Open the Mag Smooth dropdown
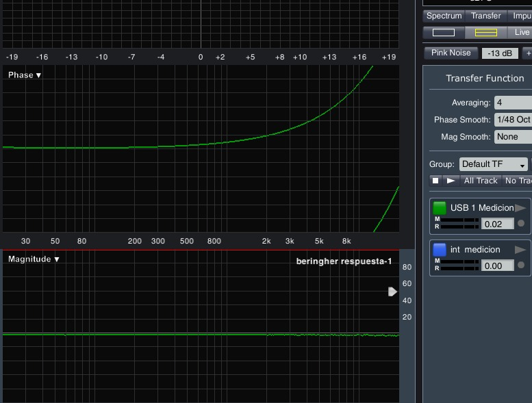This screenshot has height=403, width=532. tap(513, 137)
